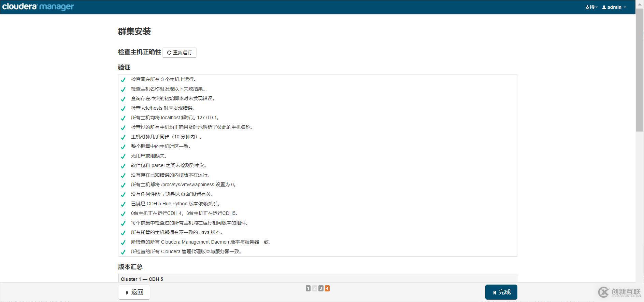The height and width of the screenshot is (302, 644).
Task: Select text 所有托管的主机都拥有不一致的 Java 版本
Action: 177,232
